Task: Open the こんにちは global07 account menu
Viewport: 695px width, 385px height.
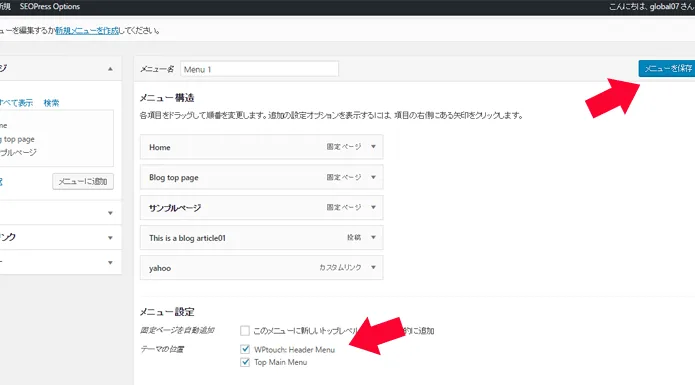Action: [x=652, y=7]
